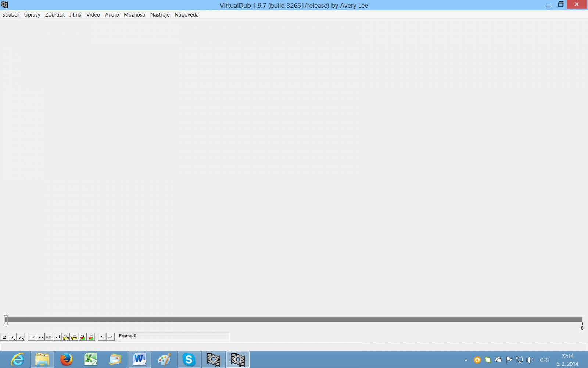Image resolution: width=588 pixels, height=368 pixels.
Task: Set the selection start mark
Action: point(102,337)
